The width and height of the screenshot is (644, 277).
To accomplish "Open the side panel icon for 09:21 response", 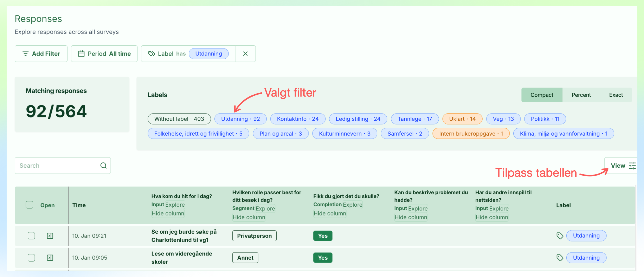I will click(x=50, y=236).
